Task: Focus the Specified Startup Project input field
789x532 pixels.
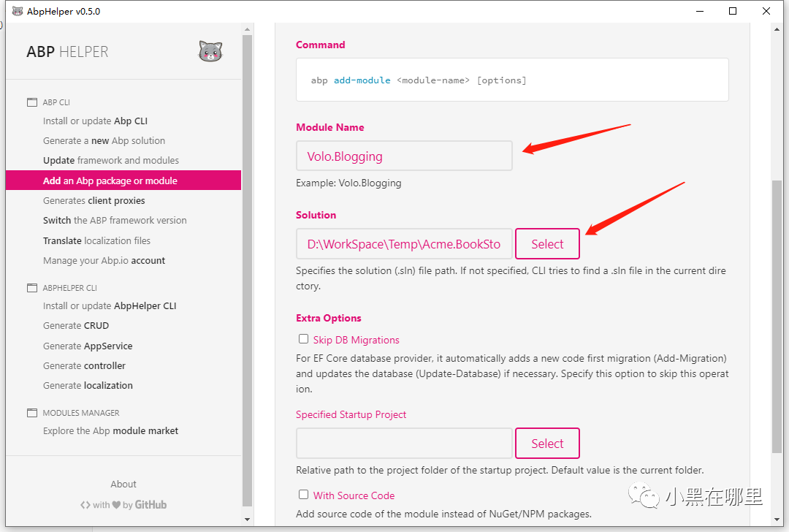Action: coord(404,444)
